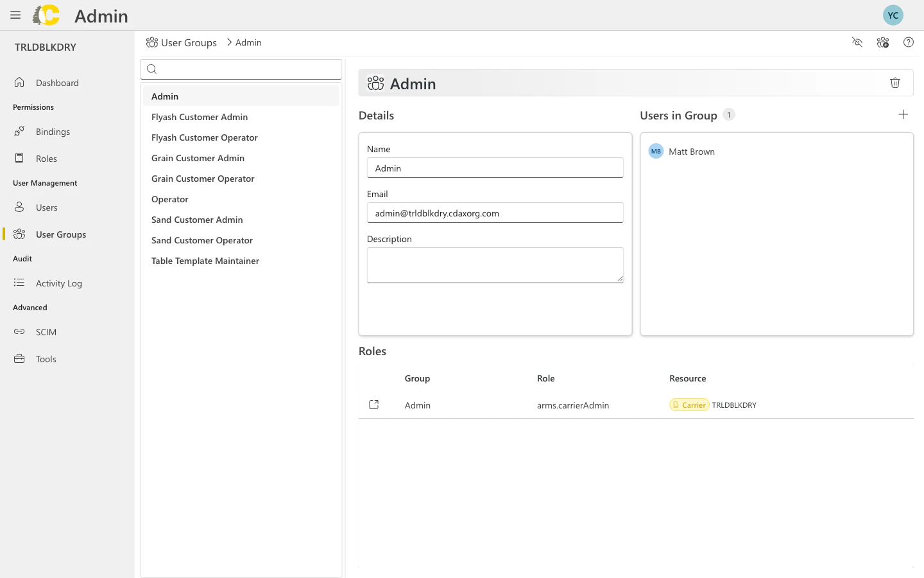Open the hamburger menu to collapse sidebar
This screenshot has width=924, height=578.
[15, 15]
